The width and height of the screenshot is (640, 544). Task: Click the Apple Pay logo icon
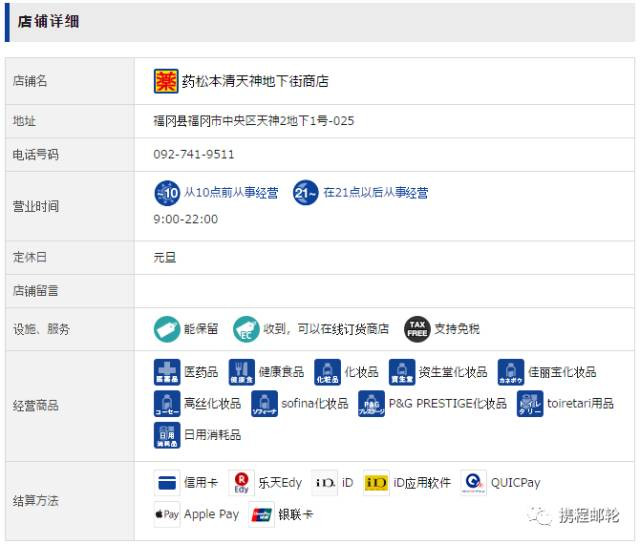click(167, 514)
